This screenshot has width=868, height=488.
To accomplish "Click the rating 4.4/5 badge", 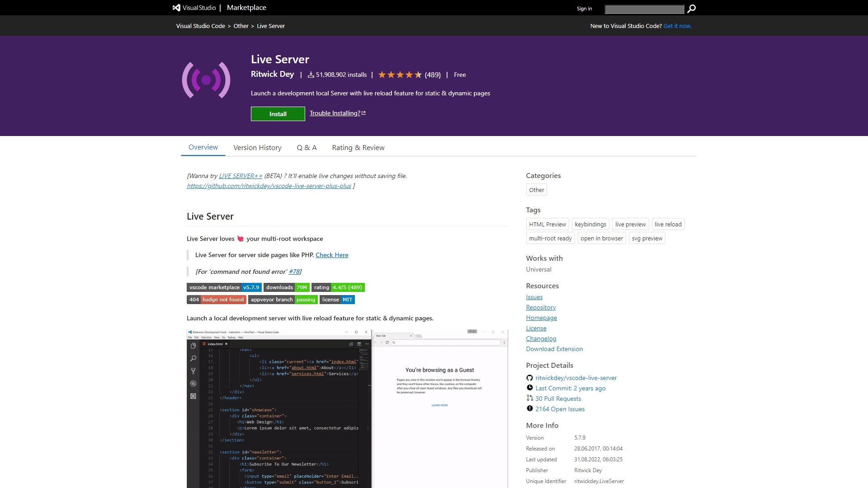I will click(338, 287).
